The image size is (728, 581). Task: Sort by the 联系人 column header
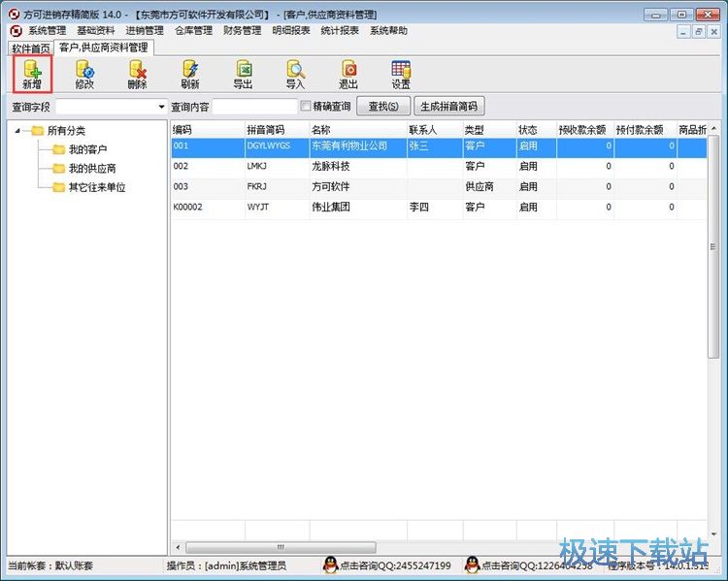[435, 130]
